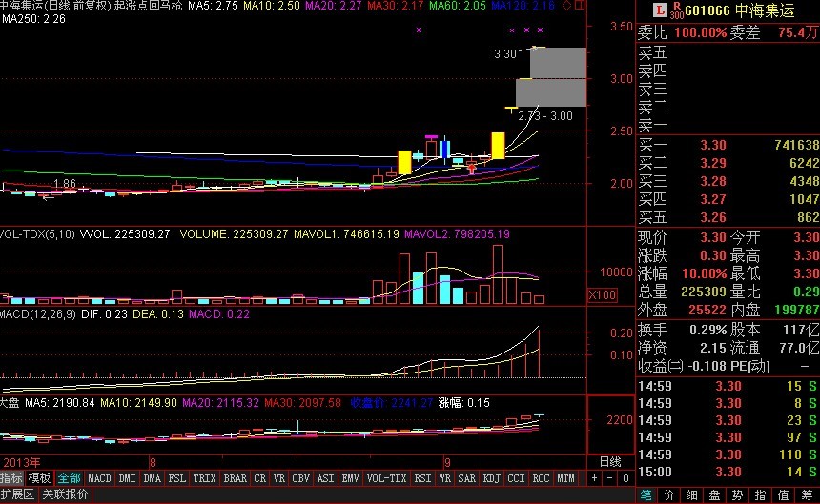Open the 关联报价 panel
Viewport: 820px width, 504px height.
click(x=65, y=494)
